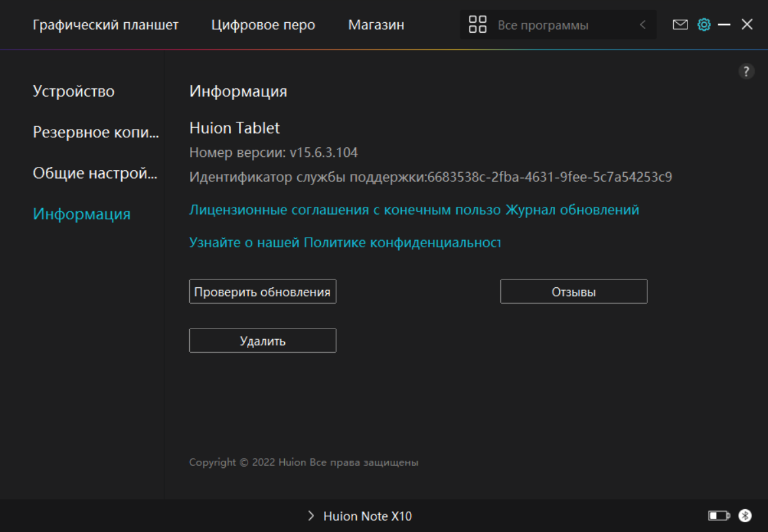Screen dimensions: 768x532
Task: Click the all programs grid icon
Action: [477, 24]
